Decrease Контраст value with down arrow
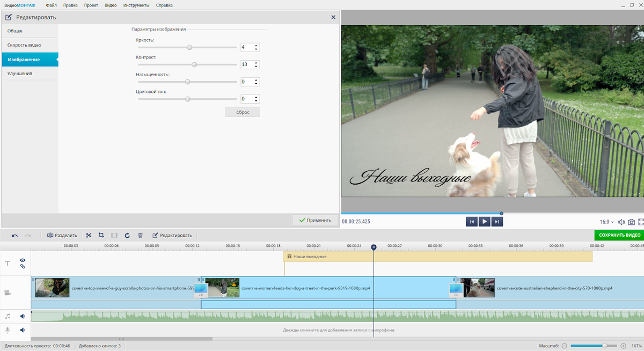This screenshot has height=351, width=644. [x=257, y=67]
